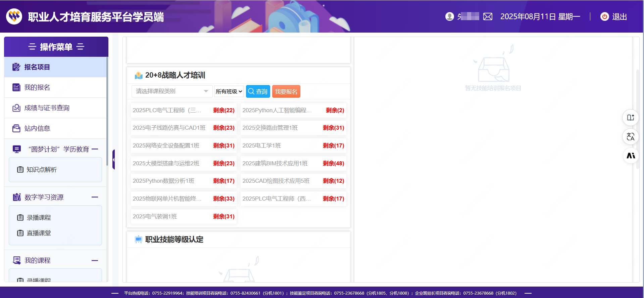Click the mail envelope icon in header

click(488, 16)
